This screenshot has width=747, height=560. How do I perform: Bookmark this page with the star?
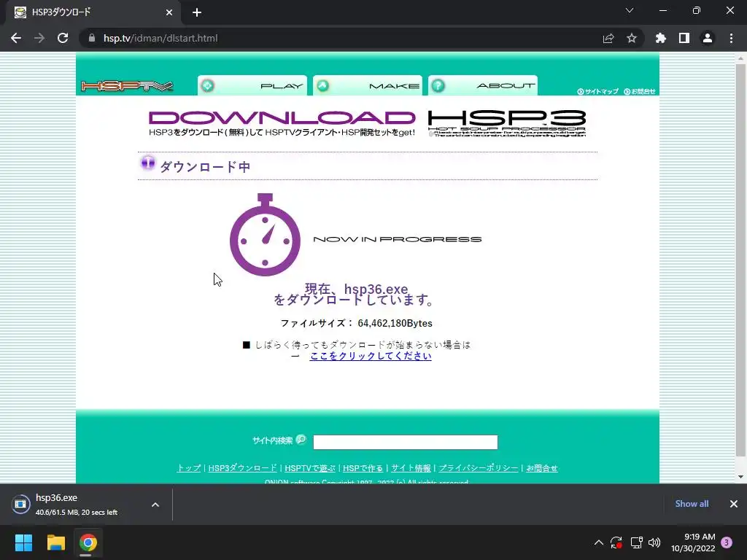(632, 38)
